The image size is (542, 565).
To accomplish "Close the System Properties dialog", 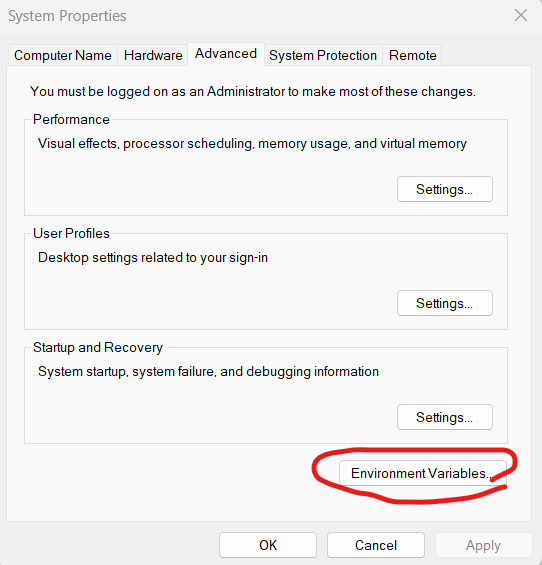I will tap(521, 15).
